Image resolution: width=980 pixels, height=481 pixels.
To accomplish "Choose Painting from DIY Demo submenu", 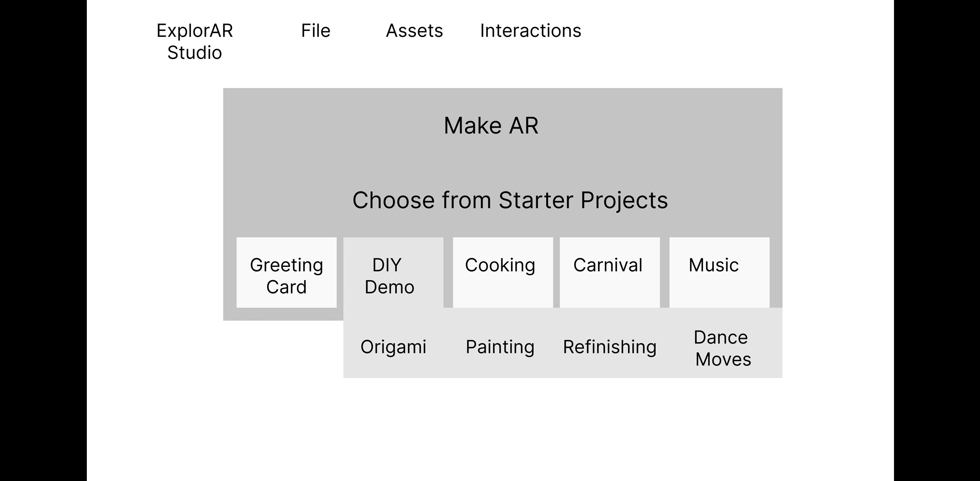I will pos(500,347).
